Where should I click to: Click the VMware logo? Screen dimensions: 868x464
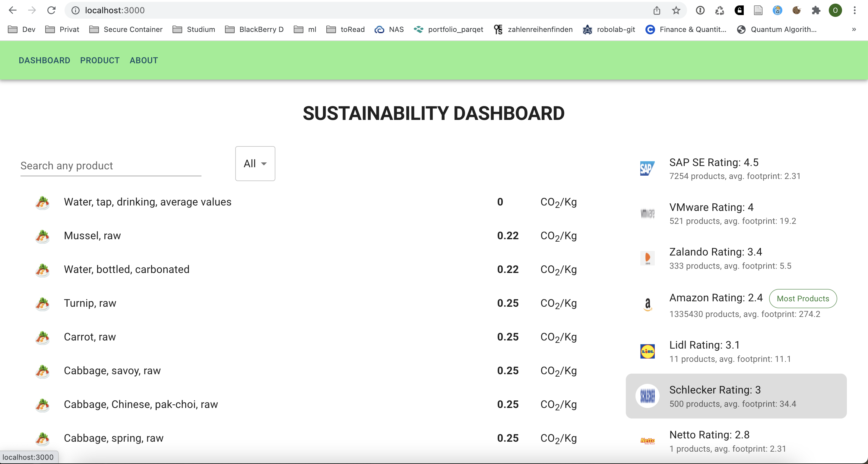647,213
